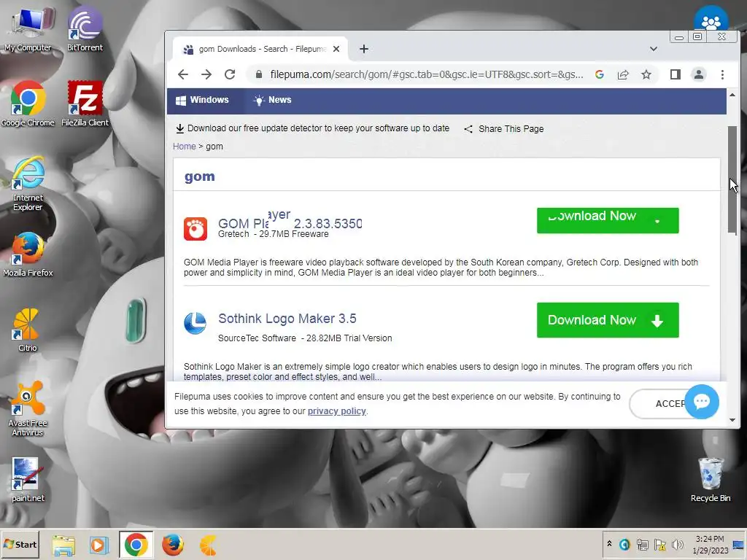747x560 pixels.
Task: Open the Windows menu item on Filepuma
Action: click(x=202, y=100)
